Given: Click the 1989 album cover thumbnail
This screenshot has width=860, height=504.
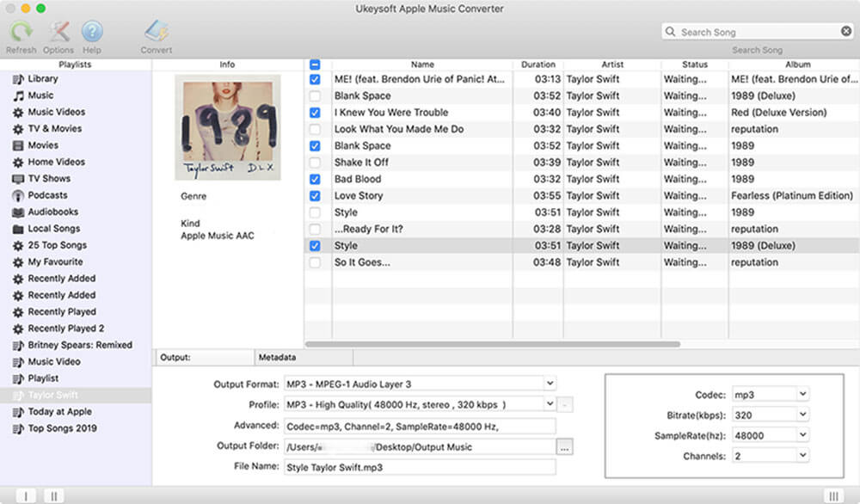Looking at the screenshot, I should [228, 127].
